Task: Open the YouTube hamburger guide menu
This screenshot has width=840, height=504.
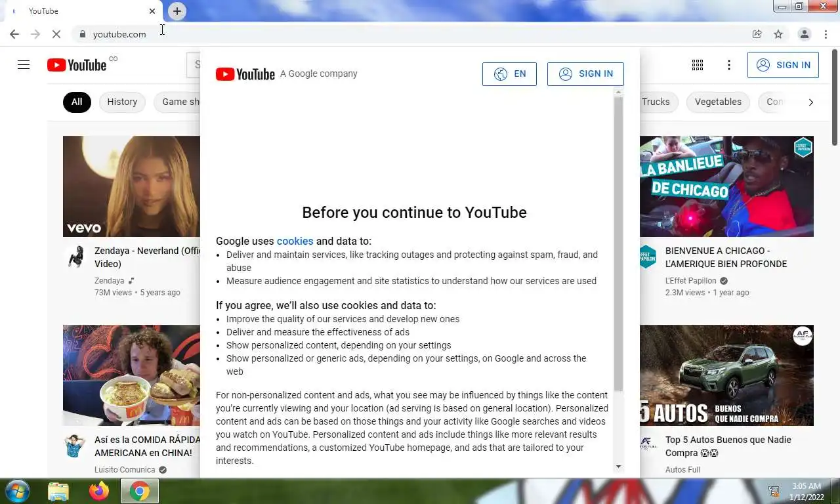Action: [24, 65]
